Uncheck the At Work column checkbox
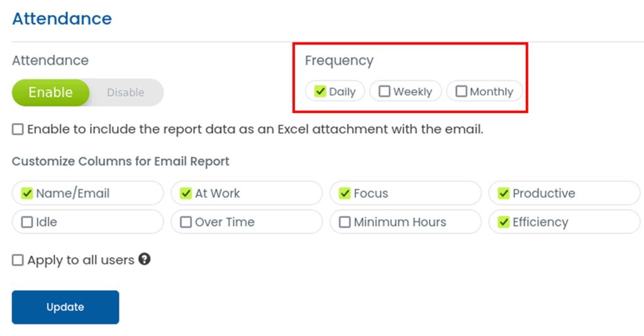 pos(186,193)
